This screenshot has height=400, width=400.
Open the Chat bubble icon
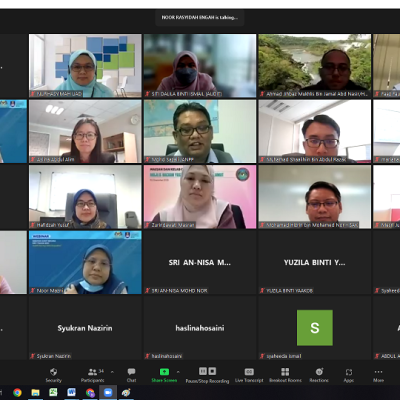coord(131,371)
